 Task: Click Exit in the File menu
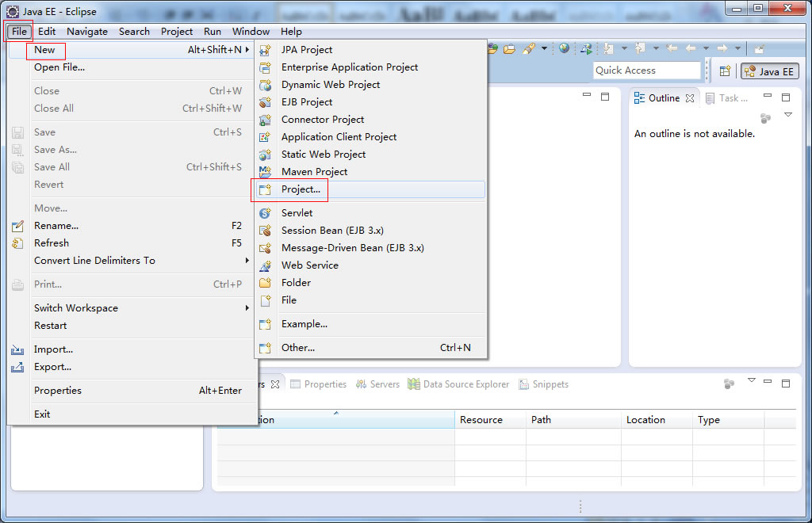132,414
